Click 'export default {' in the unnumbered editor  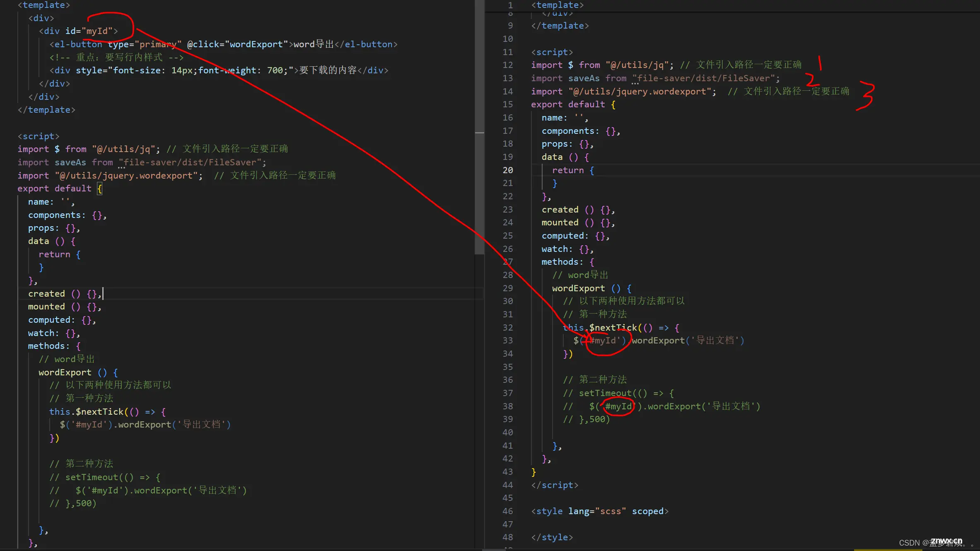(60, 188)
